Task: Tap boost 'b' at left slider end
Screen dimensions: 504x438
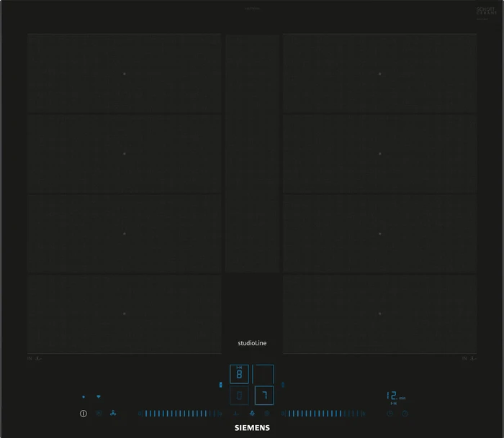Action: [x=220, y=414]
